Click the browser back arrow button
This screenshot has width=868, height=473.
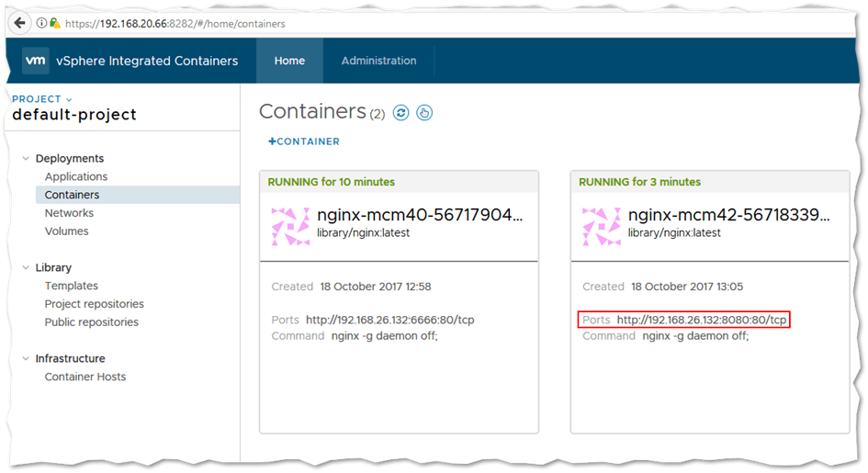[19, 23]
